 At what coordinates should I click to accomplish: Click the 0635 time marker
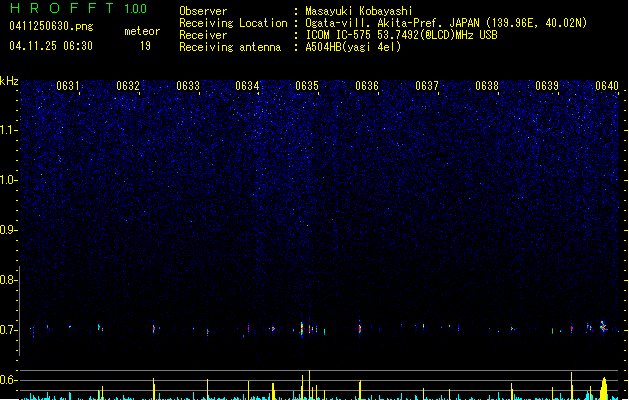(307, 86)
